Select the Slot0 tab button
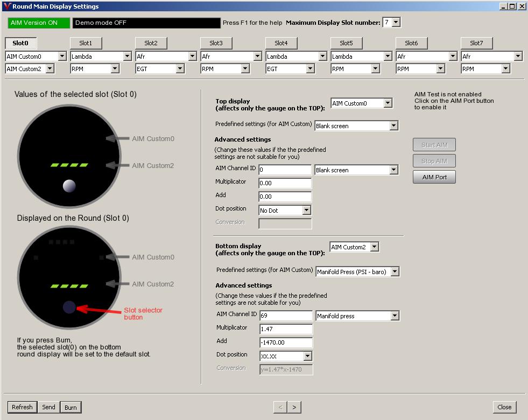 pos(20,43)
